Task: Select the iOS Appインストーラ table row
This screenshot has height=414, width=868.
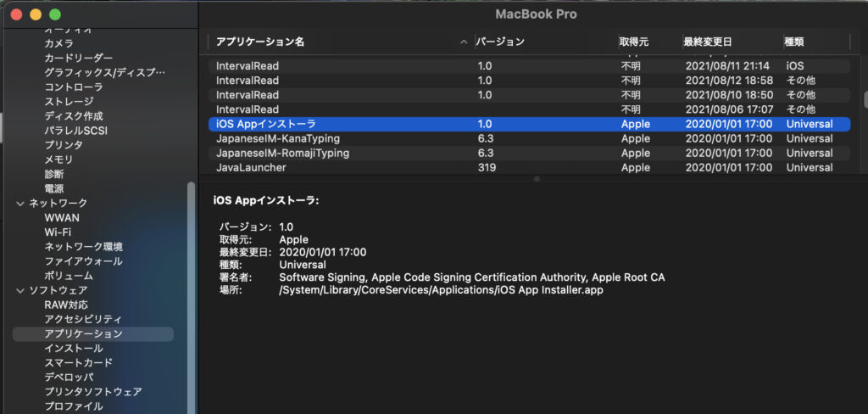Action: click(529, 124)
